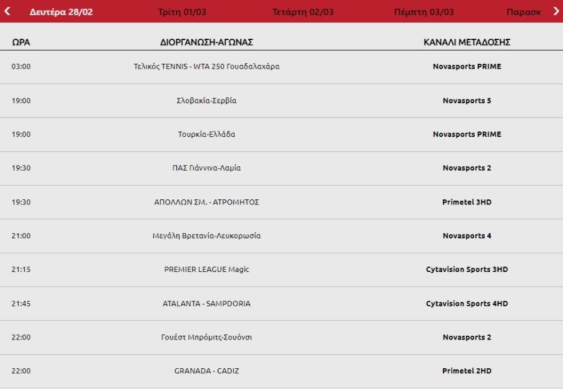Go to previous dates with left arrow

[7, 11]
